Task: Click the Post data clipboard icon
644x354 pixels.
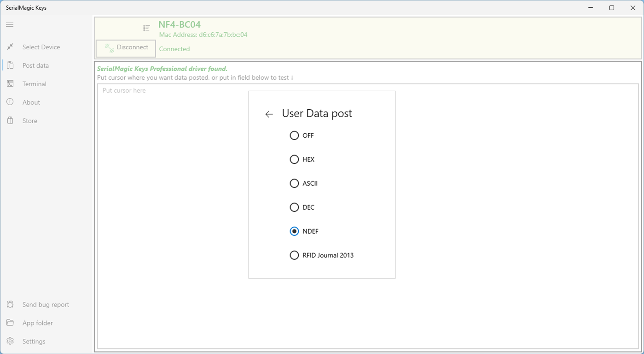Action: 10,65
